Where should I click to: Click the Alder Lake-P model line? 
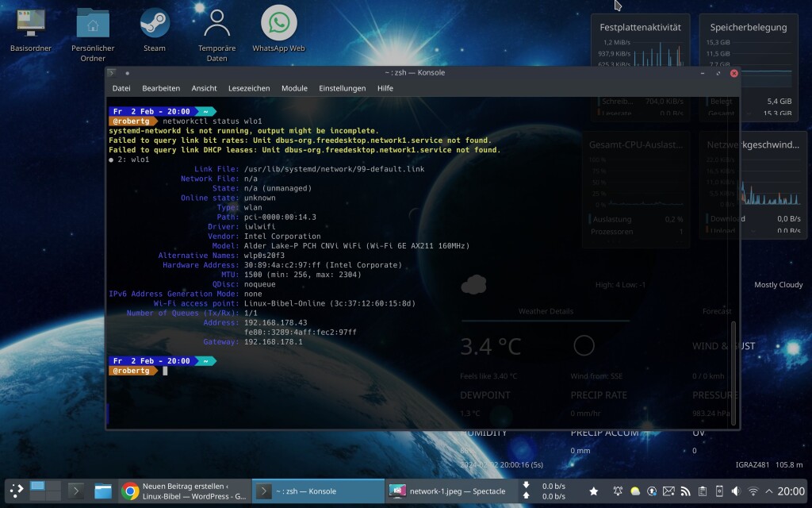[357, 246]
